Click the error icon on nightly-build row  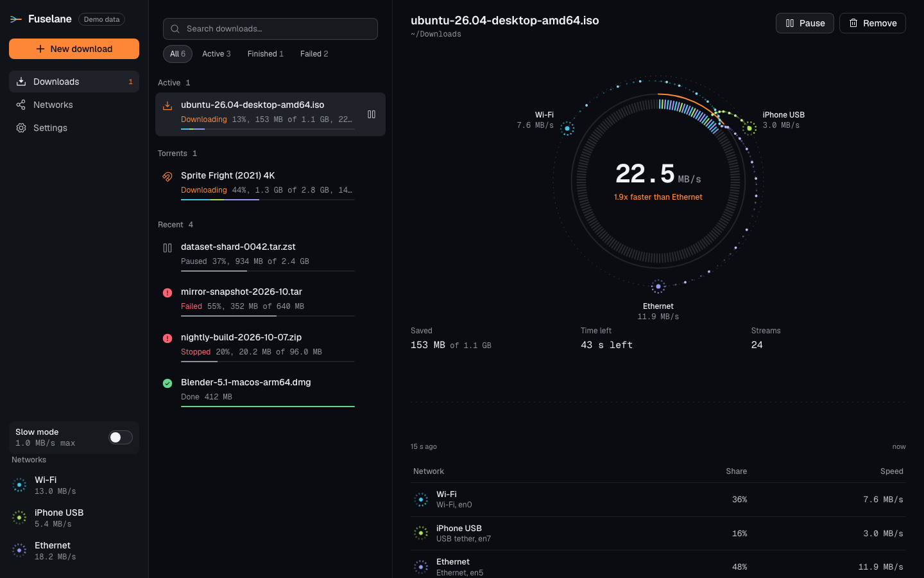point(167,338)
